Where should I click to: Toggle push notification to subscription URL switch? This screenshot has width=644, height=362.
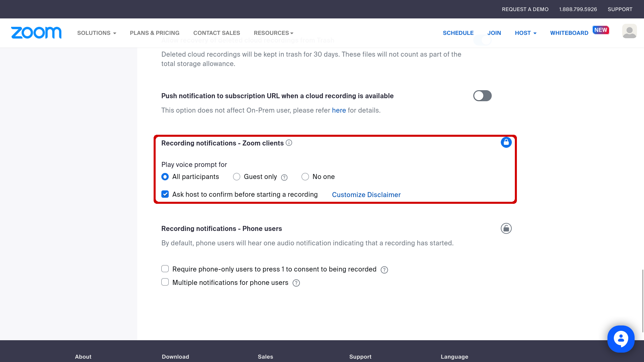pyautogui.click(x=482, y=96)
